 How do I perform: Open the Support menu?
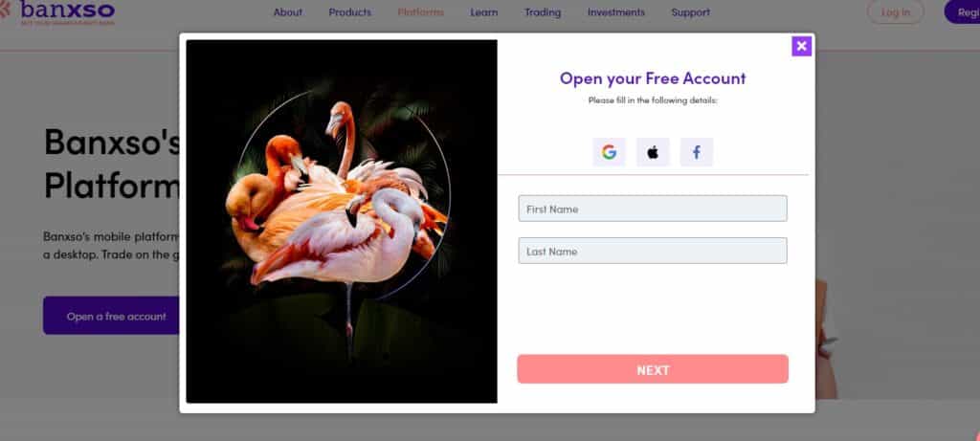[691, 12]
